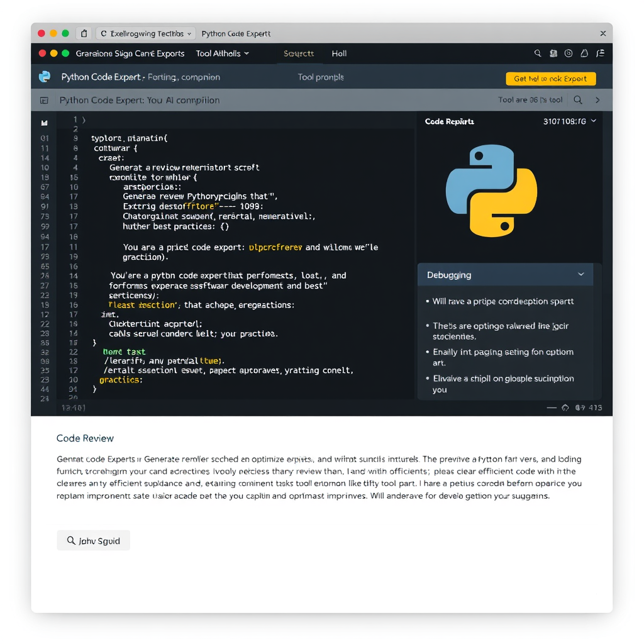Click the John Sguid search button below Code Review
This screenshot has width=644, height=644.
pyautogui.click(x=93, y=540)
